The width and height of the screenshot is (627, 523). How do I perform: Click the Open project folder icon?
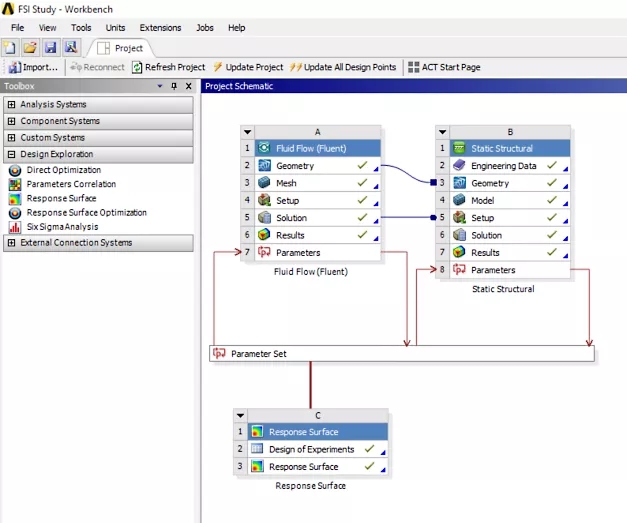tap(30, 48)
